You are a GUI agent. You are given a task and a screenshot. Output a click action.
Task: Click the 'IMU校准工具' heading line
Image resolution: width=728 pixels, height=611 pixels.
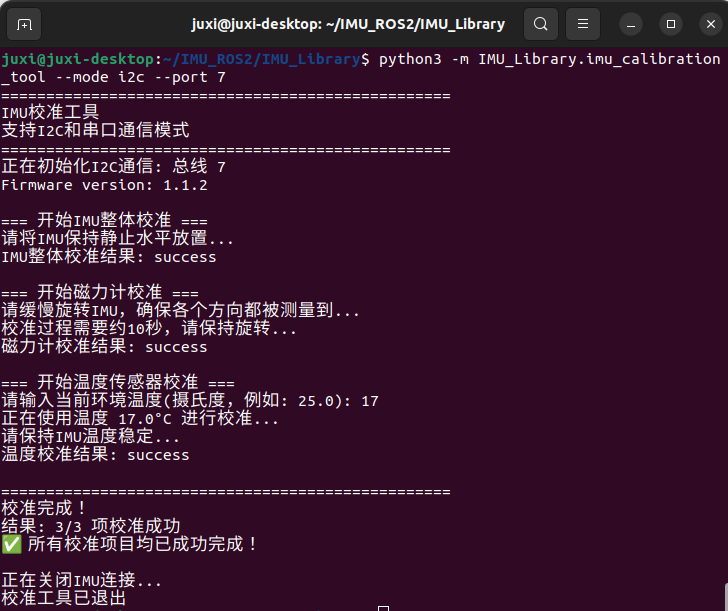tap(50, 112)
